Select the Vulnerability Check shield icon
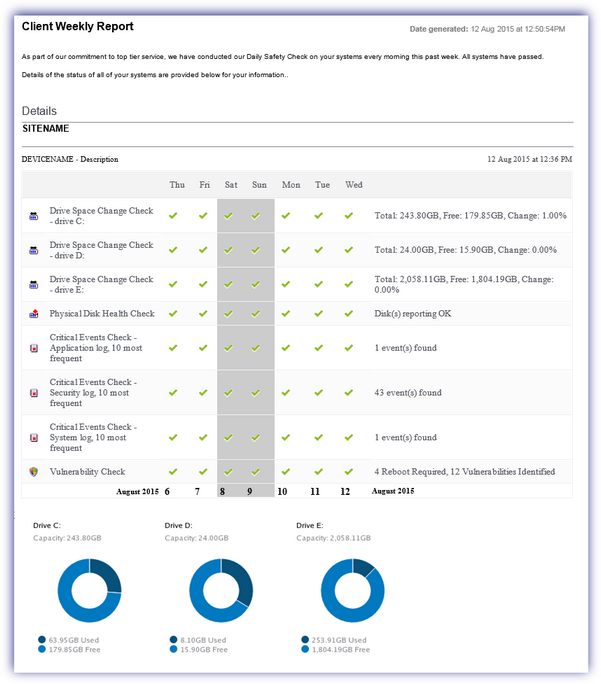This screenshot has width=601, height=684. click(x=34, y=471)
